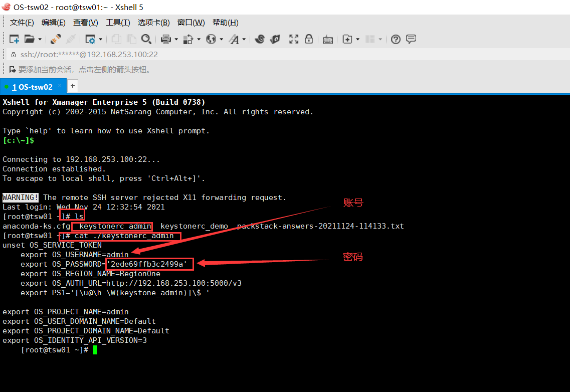The image size is (570, 392).
Task: Click the globe encoding icon
Action: point(211,39)
